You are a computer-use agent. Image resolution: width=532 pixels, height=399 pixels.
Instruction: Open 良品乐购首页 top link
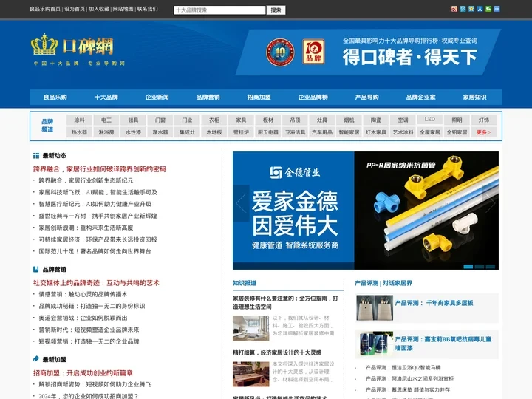(x=45, y=9)
